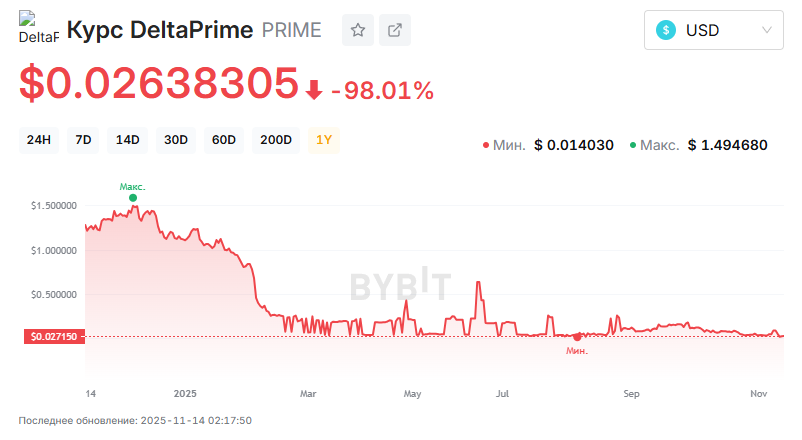Click the Макс. legend value $1.494680

pyautogui.click(x=727, y=145)
